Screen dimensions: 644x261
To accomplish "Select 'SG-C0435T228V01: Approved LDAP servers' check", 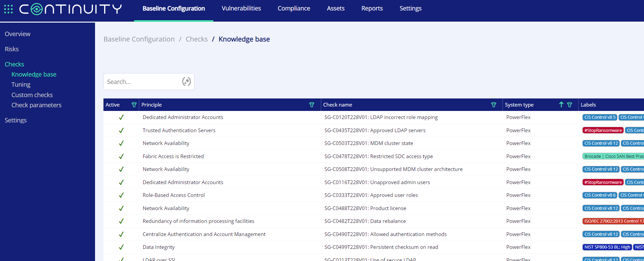I will (375, 130).
